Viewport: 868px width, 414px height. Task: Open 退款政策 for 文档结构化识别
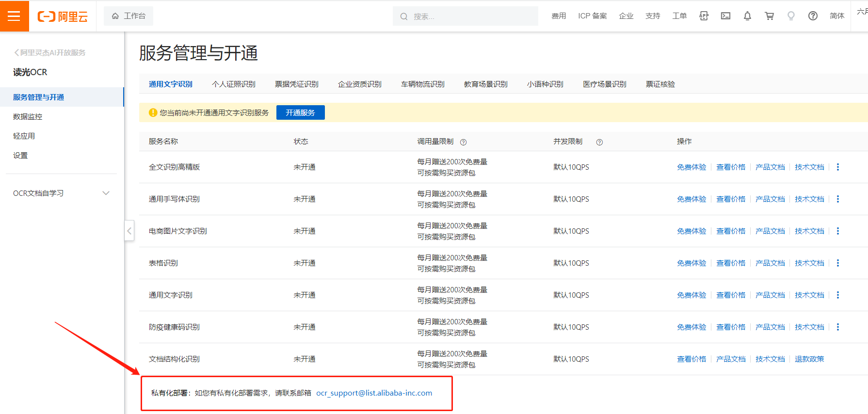809,359
